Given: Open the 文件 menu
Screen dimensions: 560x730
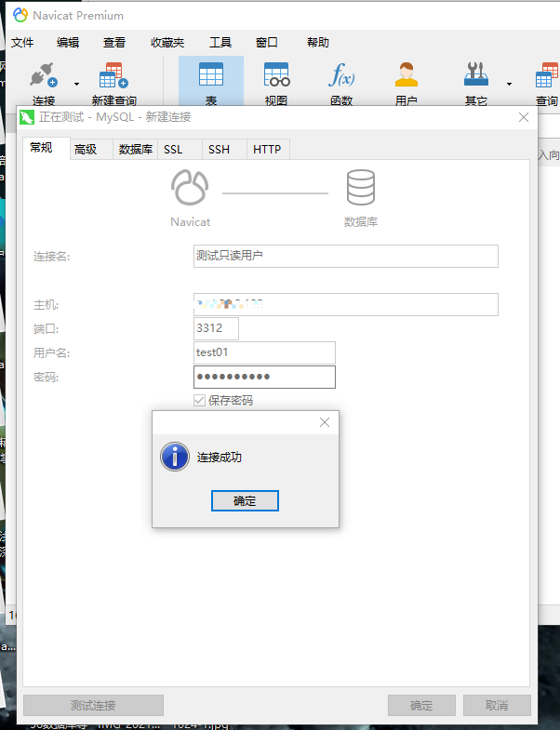Looking at the screenshot, I should (x=22, y=43).
